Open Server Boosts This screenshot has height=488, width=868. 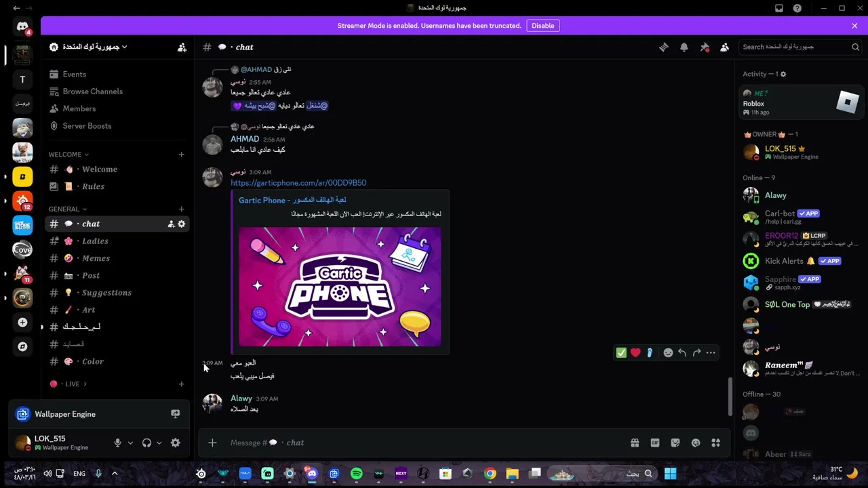[x=117, y=126]
